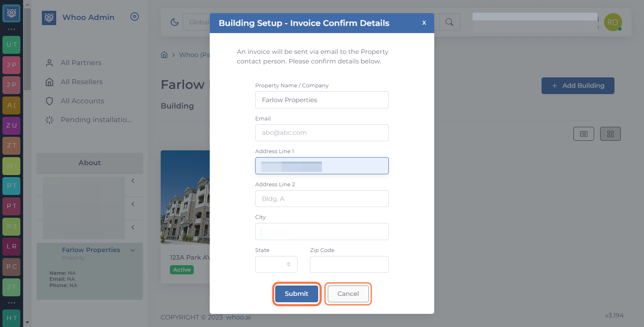
Task: Switch to grid view layout icon
Action: [611, 134]
